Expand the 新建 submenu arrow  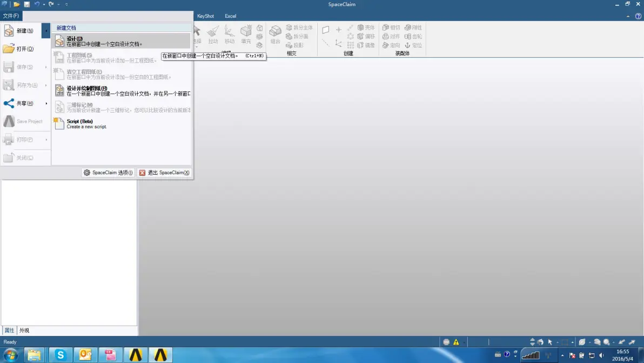click(x=46, y=31)
